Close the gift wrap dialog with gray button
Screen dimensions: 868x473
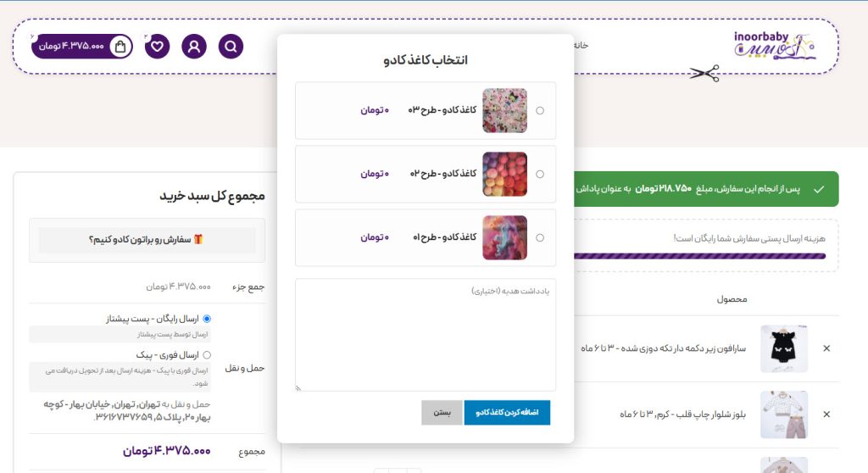(x=442, y=413)
